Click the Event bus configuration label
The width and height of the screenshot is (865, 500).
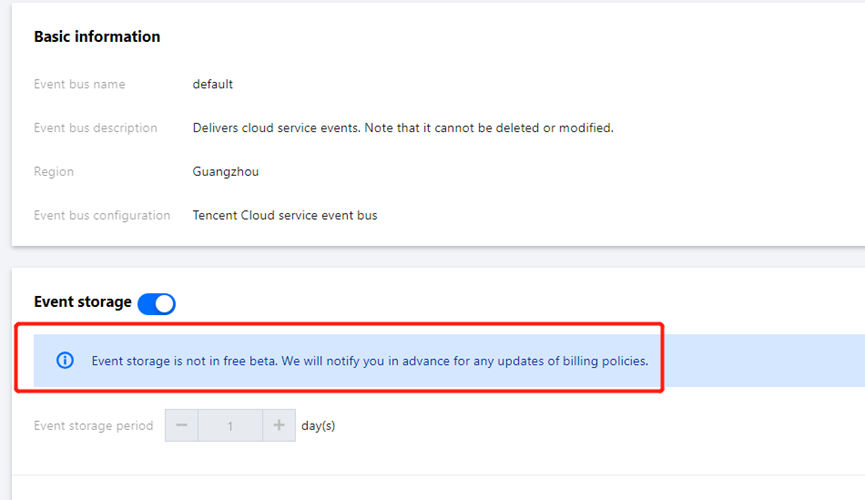(102, 215)
